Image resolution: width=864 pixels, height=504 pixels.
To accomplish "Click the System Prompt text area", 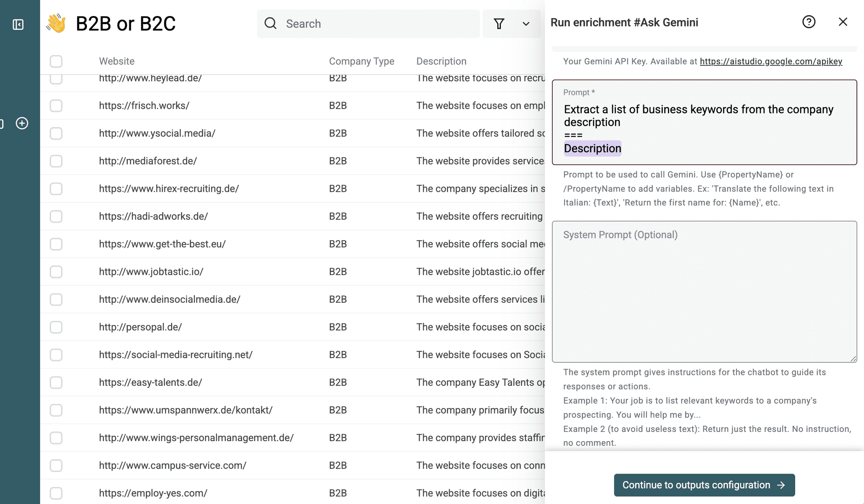I will [x=704, y=291].
